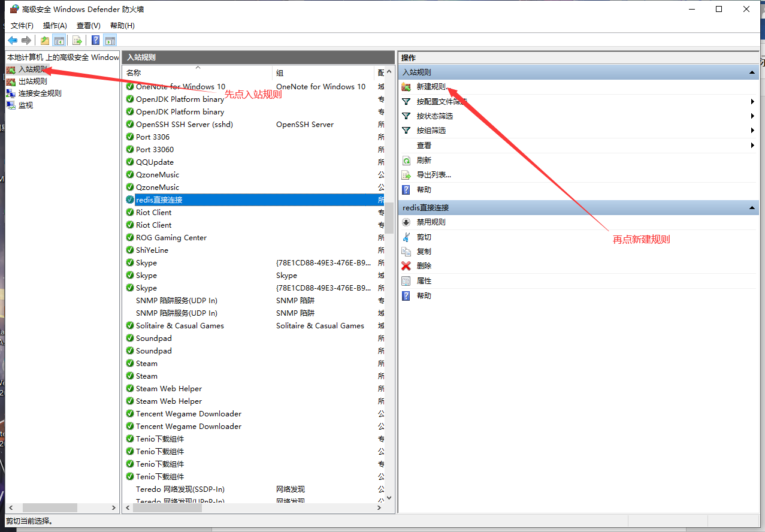Open the 文件(F) menu

coord(22,26)
